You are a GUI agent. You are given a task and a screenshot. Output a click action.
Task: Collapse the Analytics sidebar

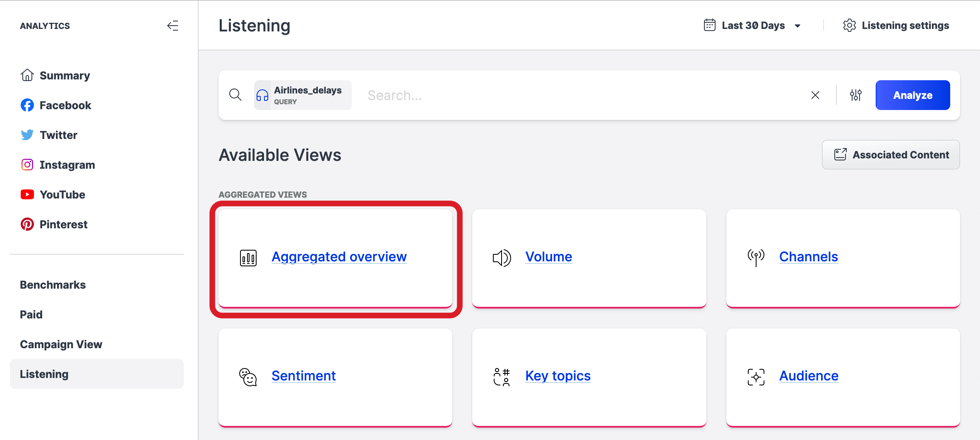click(173, 26)
